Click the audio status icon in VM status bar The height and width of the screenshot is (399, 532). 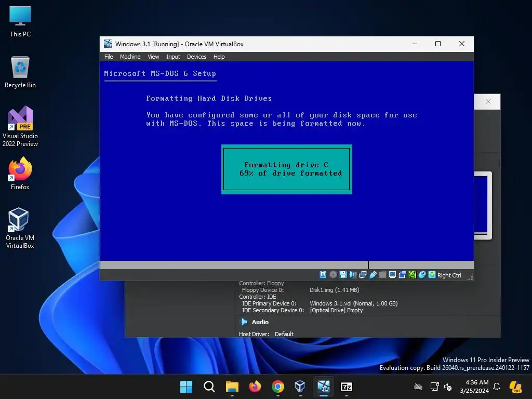coord(353,275)
